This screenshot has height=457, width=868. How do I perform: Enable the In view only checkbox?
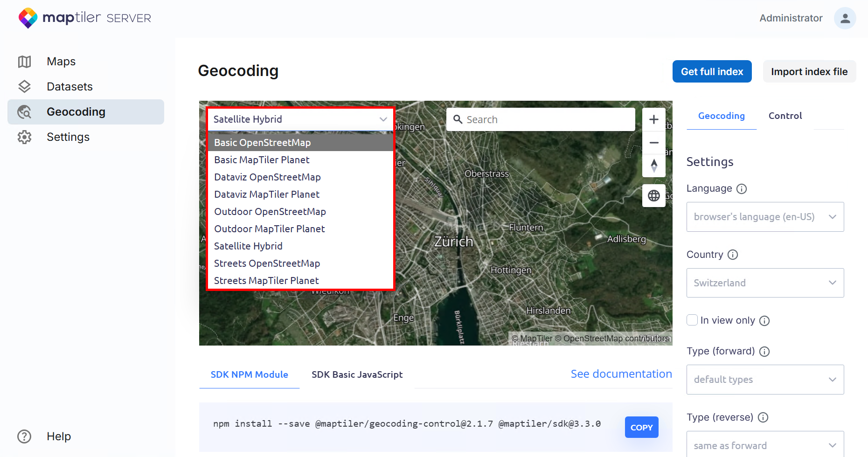click(692, 320)
